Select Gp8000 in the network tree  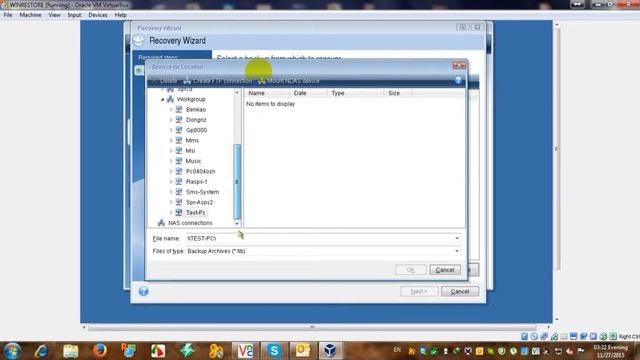coord(196,130)
